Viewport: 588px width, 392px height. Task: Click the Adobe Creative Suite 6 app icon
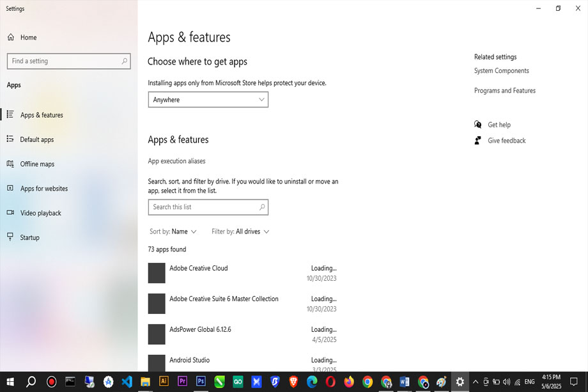[157, 304]
